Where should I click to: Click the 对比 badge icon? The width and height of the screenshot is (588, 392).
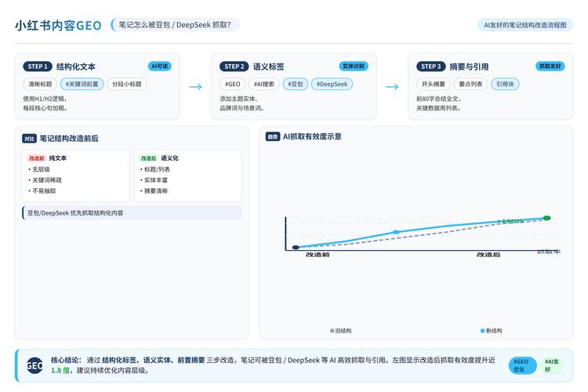coord(29,139)
